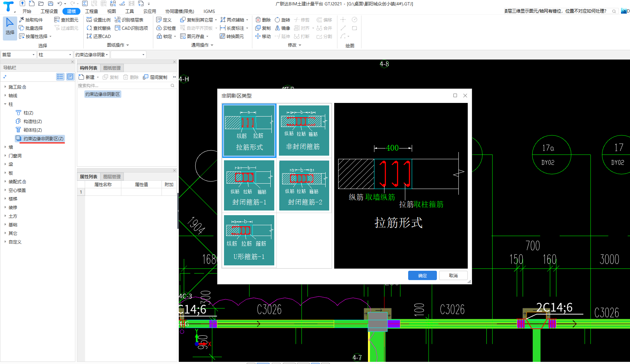Select the 旋转 rotate tool
Screen dimensions: 630x364
coord(282,20)
